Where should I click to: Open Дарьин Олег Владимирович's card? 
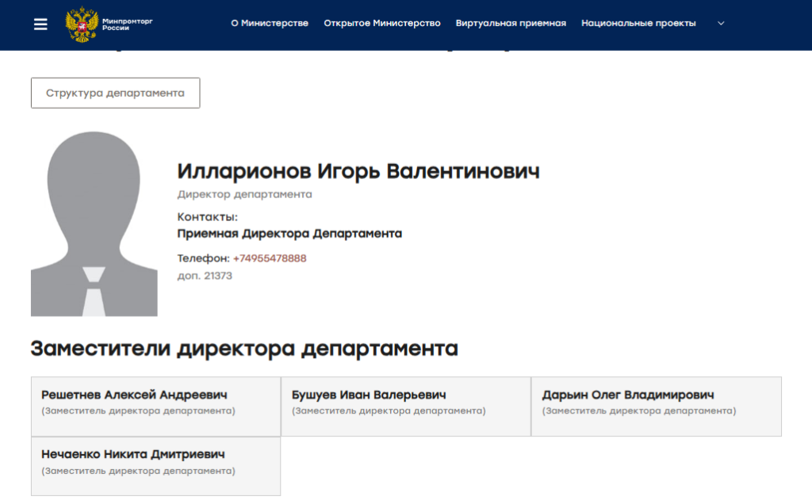tap(657, 407)
